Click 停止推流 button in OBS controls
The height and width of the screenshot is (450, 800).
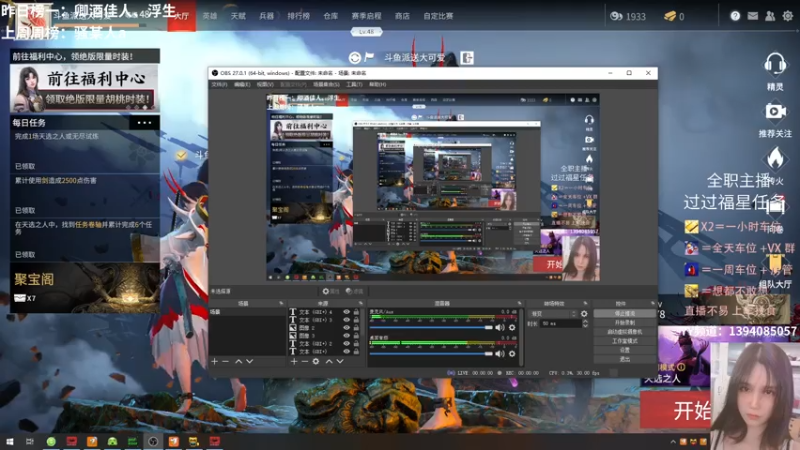(x=625, y=313)
